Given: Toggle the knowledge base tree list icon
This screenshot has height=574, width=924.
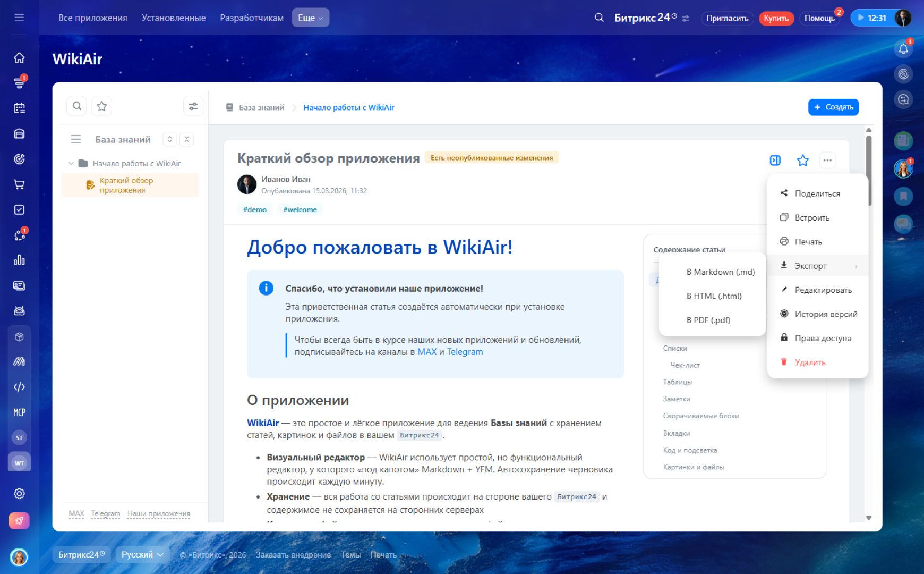Looking at the screenshot, I should coord(76,139).
